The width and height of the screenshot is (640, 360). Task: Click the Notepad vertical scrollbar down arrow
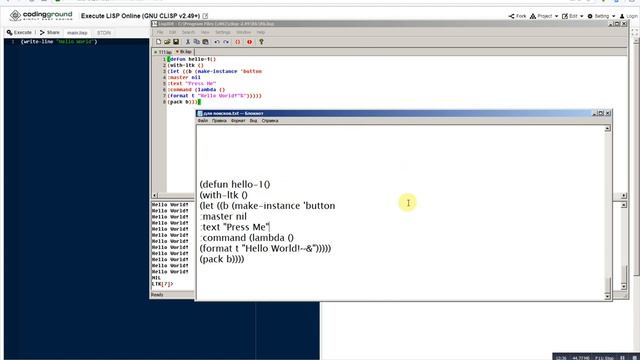[607, 296]
